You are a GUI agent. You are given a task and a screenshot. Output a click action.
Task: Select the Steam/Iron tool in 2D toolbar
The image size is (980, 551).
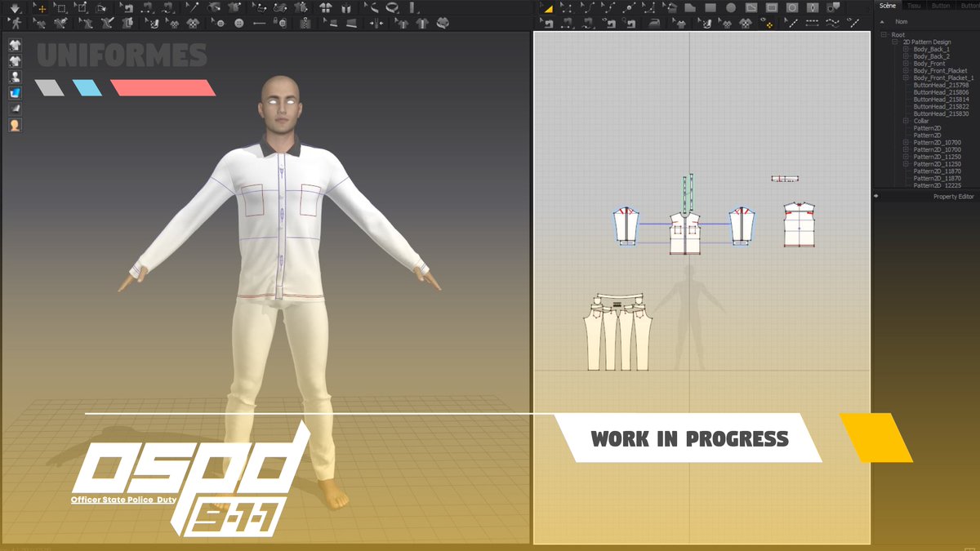pos(654,23)
